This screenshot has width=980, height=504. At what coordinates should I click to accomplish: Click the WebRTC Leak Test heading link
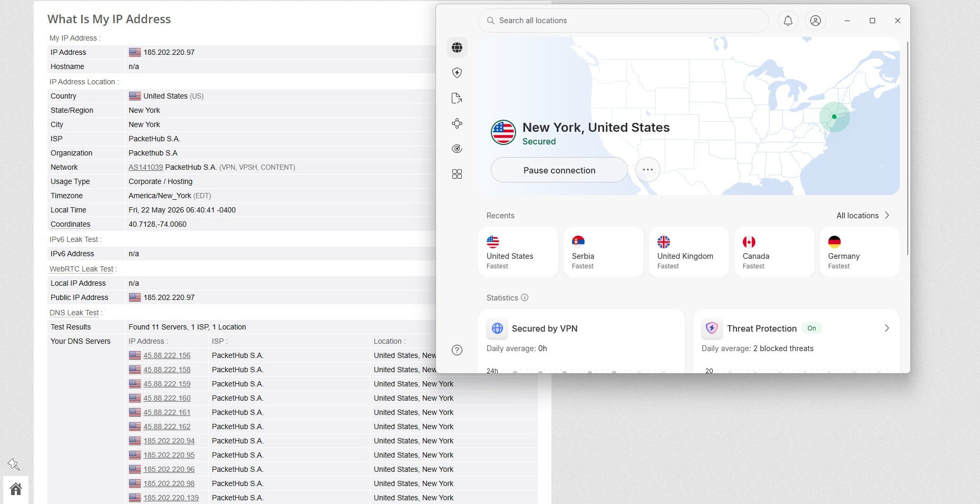click(x=82, y=269)
